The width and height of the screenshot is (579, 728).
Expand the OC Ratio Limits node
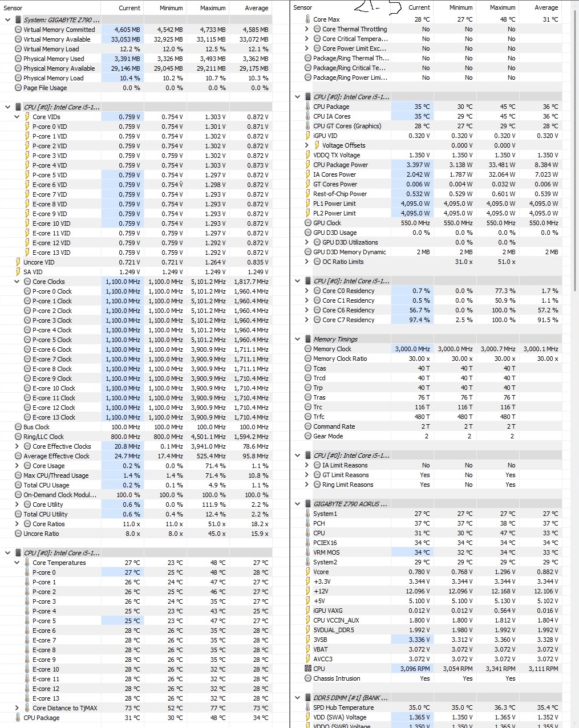click(x=306, y=262)
